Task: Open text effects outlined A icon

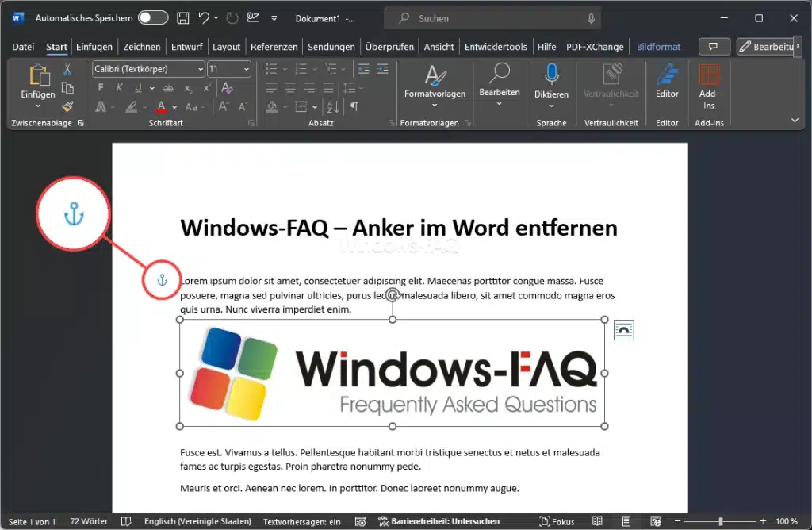Action: [x=101, y=107]
